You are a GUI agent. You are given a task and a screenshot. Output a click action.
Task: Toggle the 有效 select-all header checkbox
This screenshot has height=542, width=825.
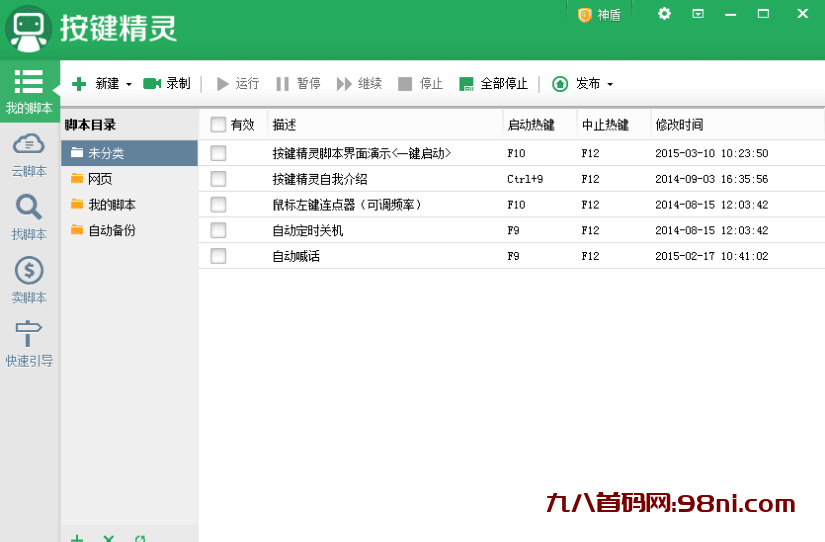click(218, 125)
